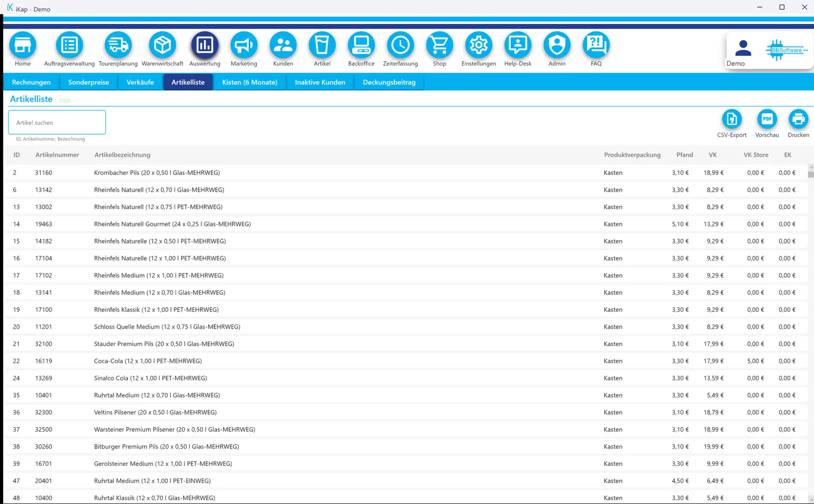Open the Tourenplanung truck icon
Viewport: 814px width, 504px height.
click(x=118, y=45)
